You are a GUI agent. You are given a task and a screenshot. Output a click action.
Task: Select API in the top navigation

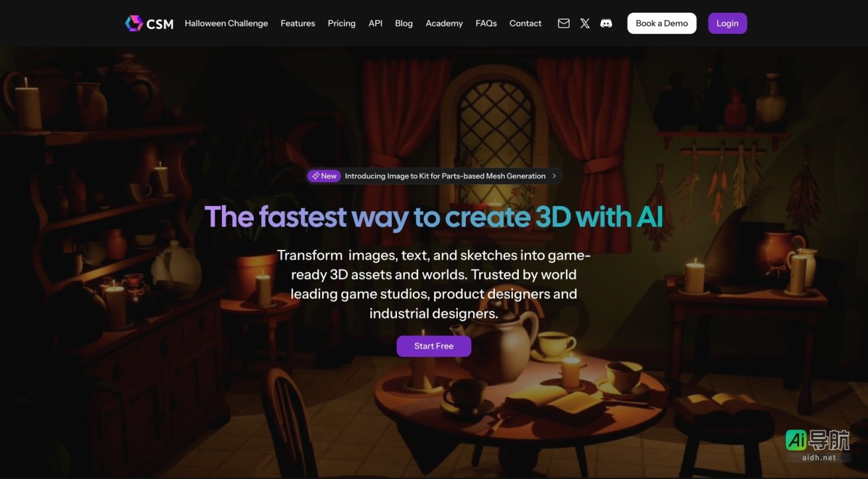pos(375,23)
